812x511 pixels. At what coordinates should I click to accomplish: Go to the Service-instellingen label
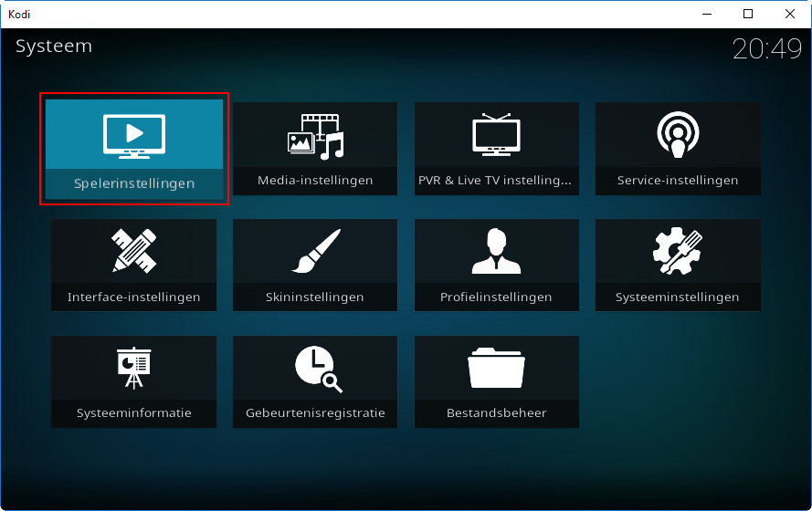tap(678, 180)
